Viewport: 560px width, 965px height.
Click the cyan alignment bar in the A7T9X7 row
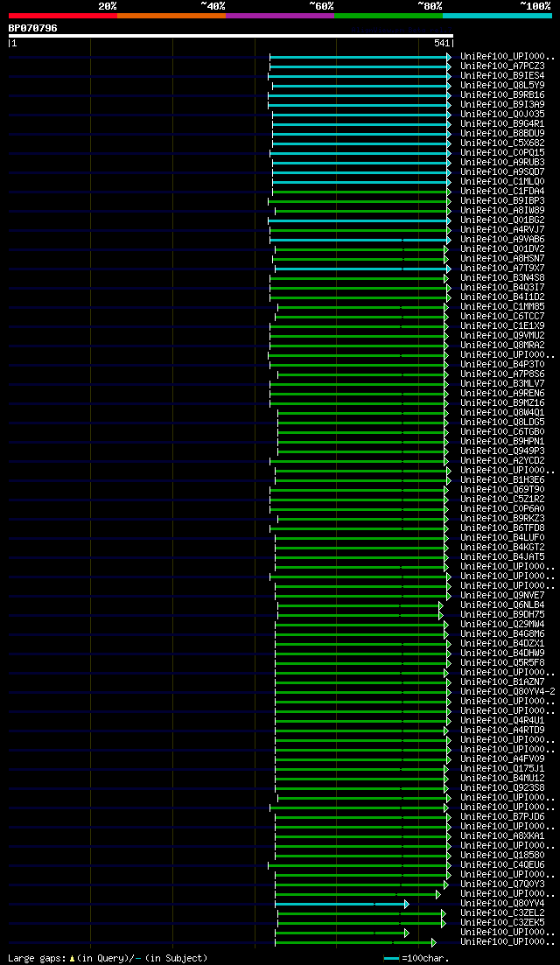pyautogui.click(x=362, y=269)
